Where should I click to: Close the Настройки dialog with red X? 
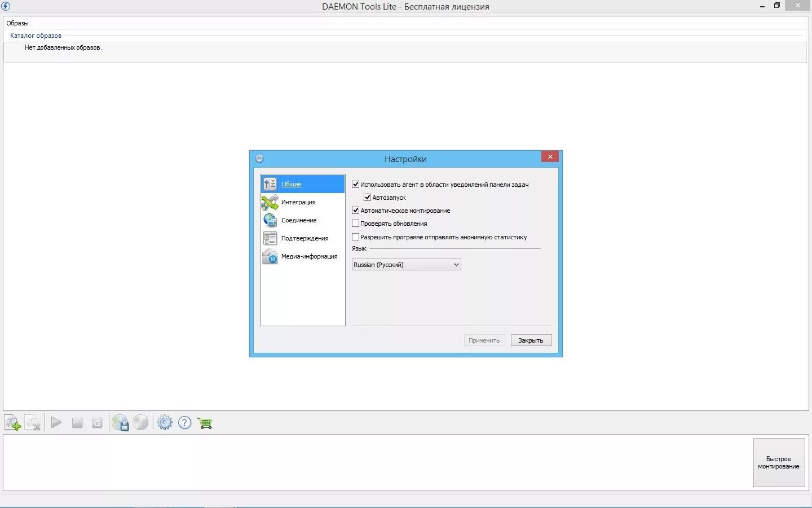point(550,156)
